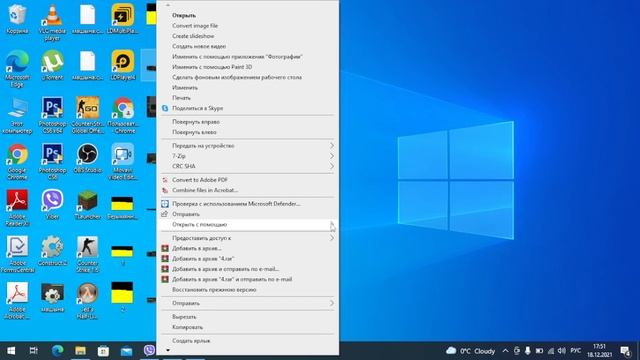Viewport: 640px width, 360px height.
Task: Choose Добавить в архив "4.rar"
Action: [248, 258]
